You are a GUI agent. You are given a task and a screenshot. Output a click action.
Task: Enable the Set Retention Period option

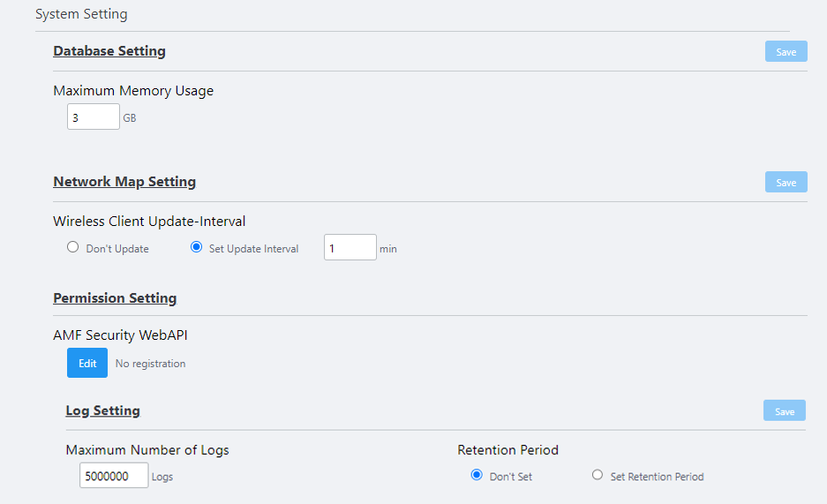(x=598, y=476)
